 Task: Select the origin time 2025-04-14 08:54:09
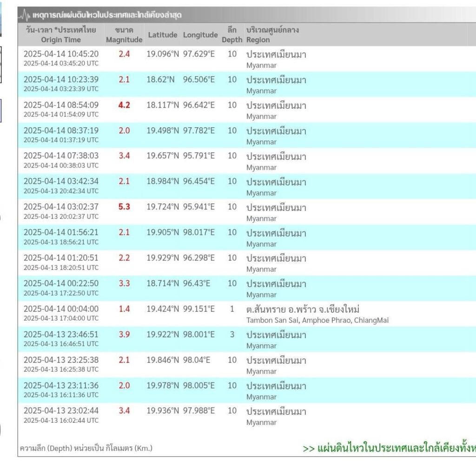point(61,105)
